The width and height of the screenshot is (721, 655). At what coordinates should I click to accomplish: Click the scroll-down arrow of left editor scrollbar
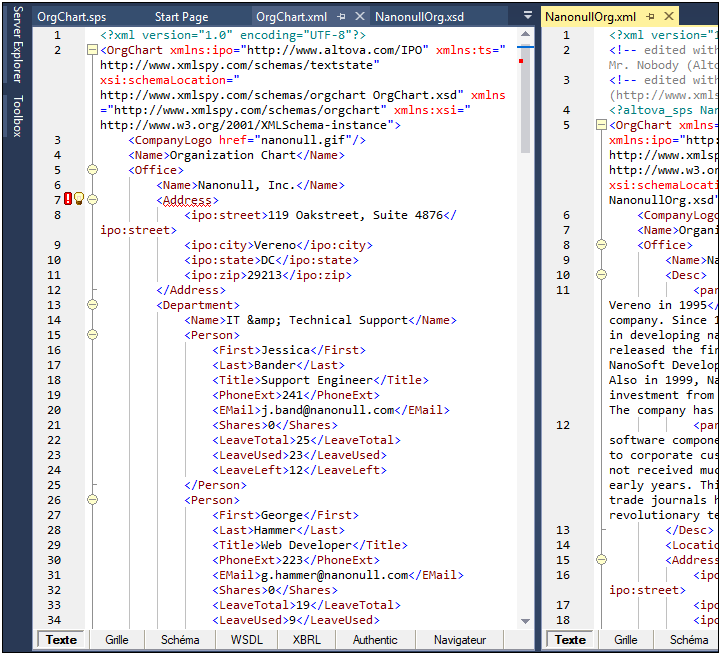point(526,621)
